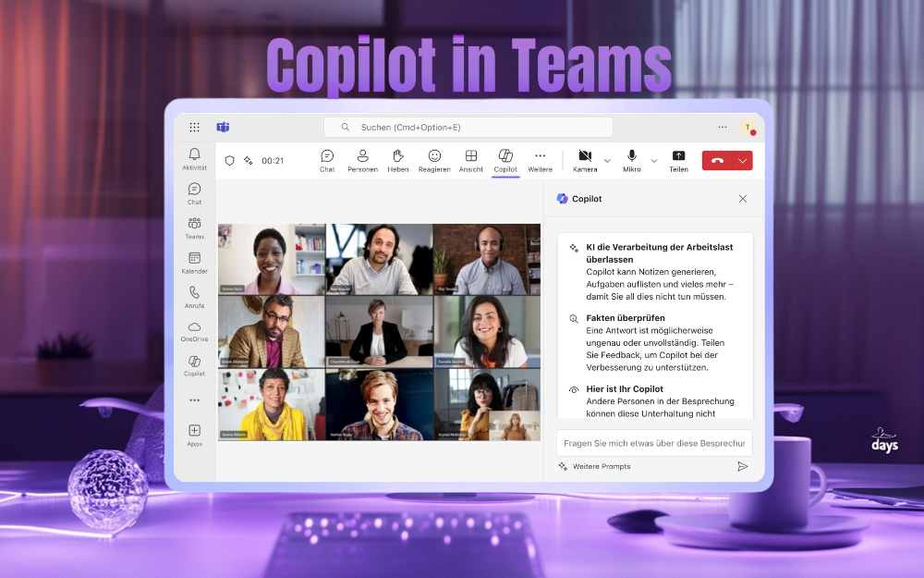The height and width of the screenshot is (578, 924).
Task: Open meeting Chat in the toolbar
Action: [x=327, y=160]
